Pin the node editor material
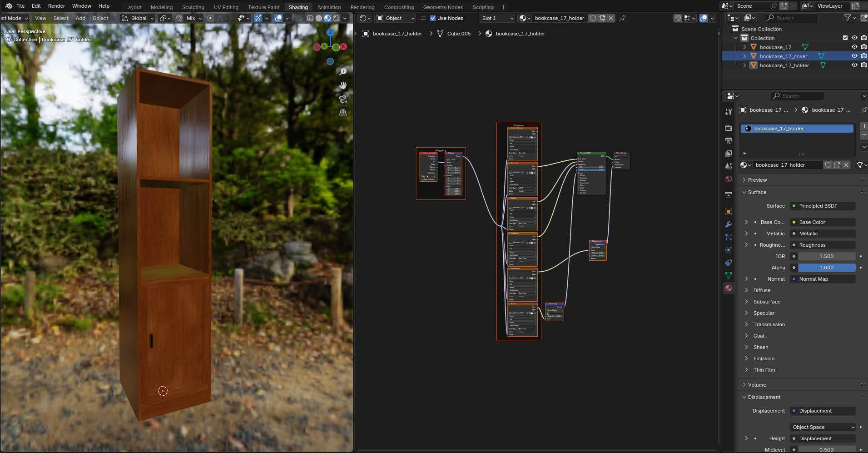The height and width of the screenshot is (453, 868). [622, 18]
